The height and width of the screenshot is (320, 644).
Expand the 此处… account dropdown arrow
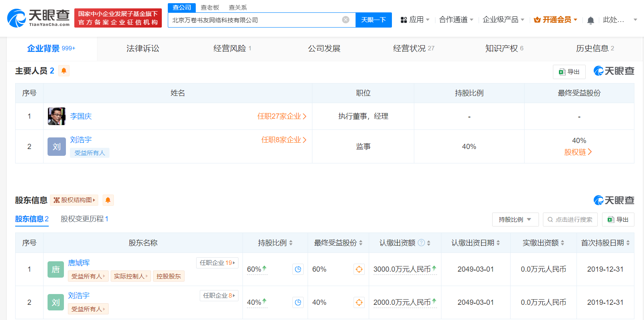pyautogui.click(x=635, y=20)
